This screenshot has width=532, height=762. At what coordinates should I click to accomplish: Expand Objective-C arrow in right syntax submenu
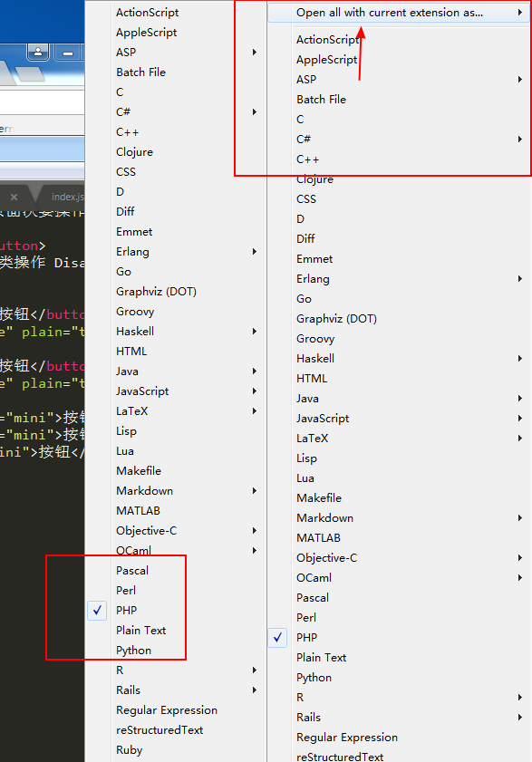[520, 557]
